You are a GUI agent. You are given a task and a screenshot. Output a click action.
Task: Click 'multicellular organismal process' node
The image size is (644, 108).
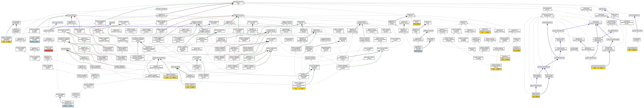(x=586, y=9)
